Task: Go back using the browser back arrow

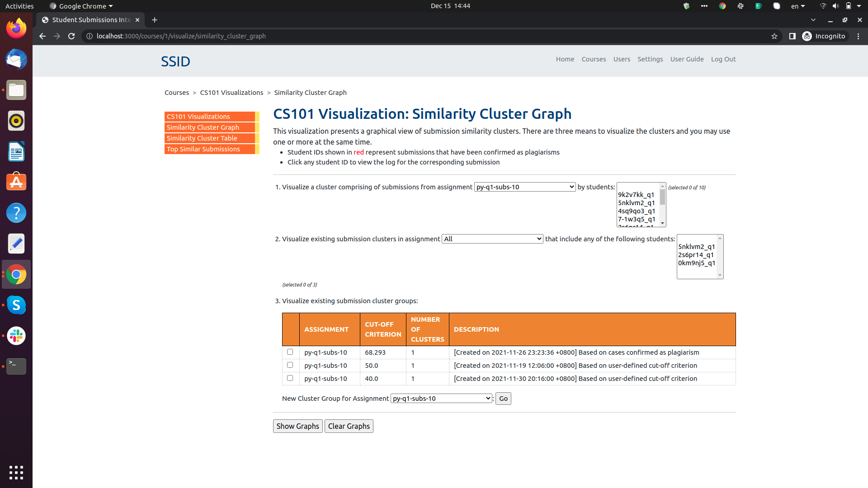Action: (x=42, y=36)
